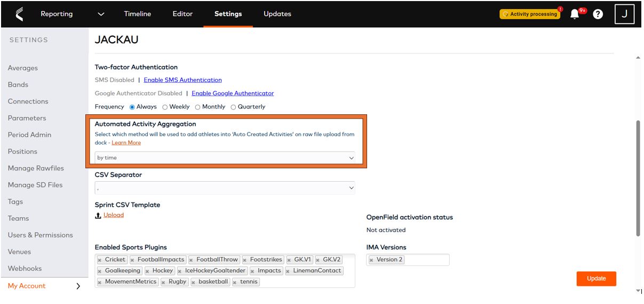Click the page vertical scrollbar thumb
This screenshot has height=304, width=644.
pos(638,178)
